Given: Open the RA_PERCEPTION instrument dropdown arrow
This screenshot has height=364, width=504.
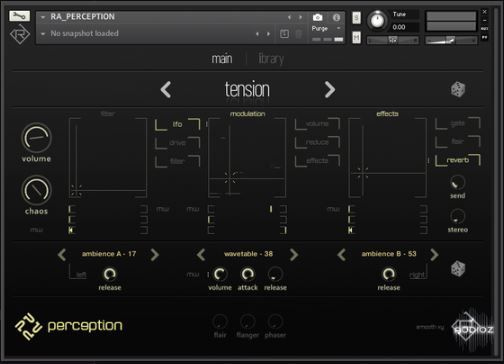Looking at the screenshot, I should click(x=43, y=17).
